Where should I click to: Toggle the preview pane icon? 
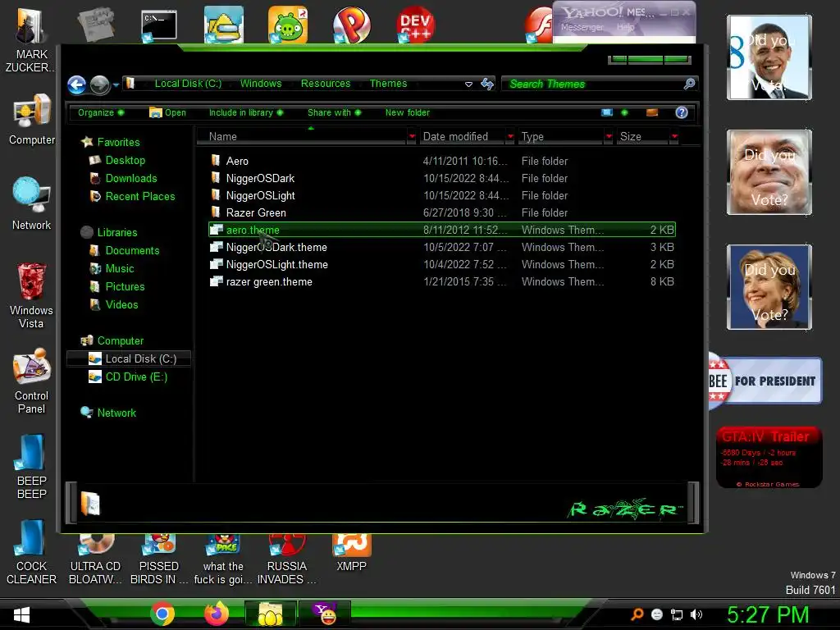coord(652,112)
